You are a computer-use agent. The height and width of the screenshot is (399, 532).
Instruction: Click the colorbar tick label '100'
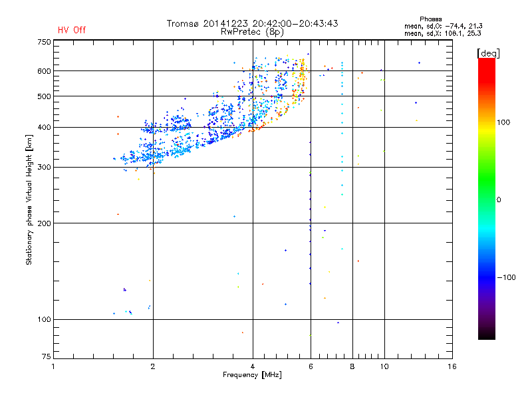tap(503, 122)
